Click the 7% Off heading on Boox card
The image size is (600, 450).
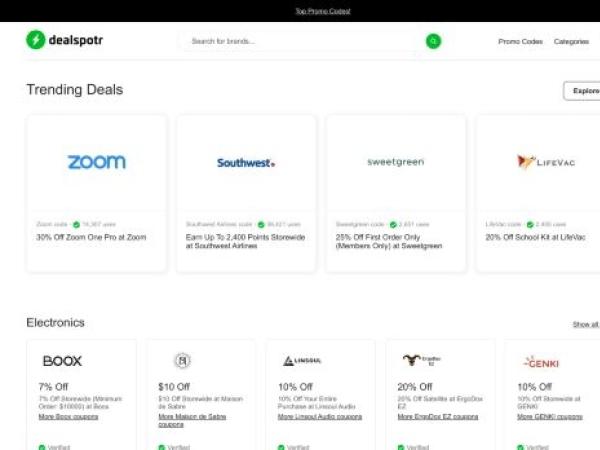tap(53, 387)
